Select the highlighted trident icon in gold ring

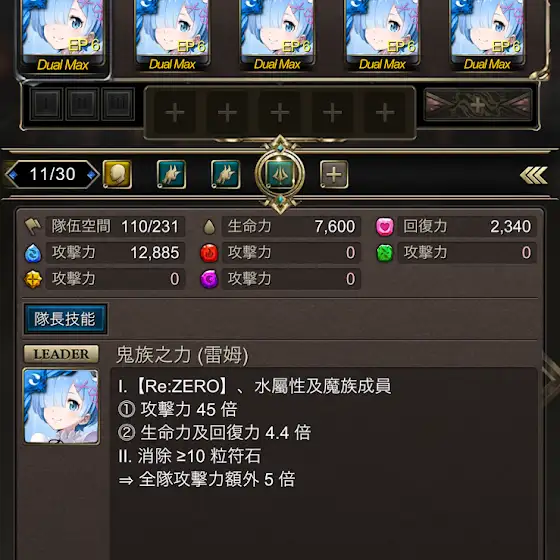(x=280, y=174)
